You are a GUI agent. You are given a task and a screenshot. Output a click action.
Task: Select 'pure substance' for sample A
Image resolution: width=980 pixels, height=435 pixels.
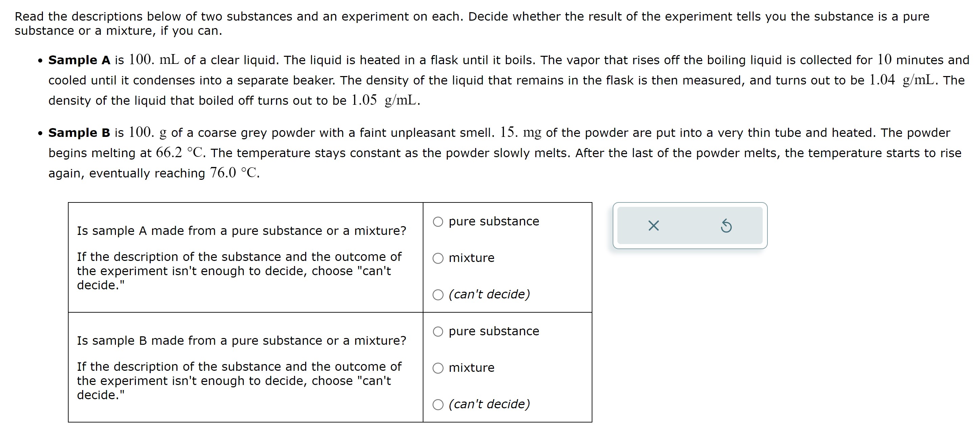[x=438, y=221]
